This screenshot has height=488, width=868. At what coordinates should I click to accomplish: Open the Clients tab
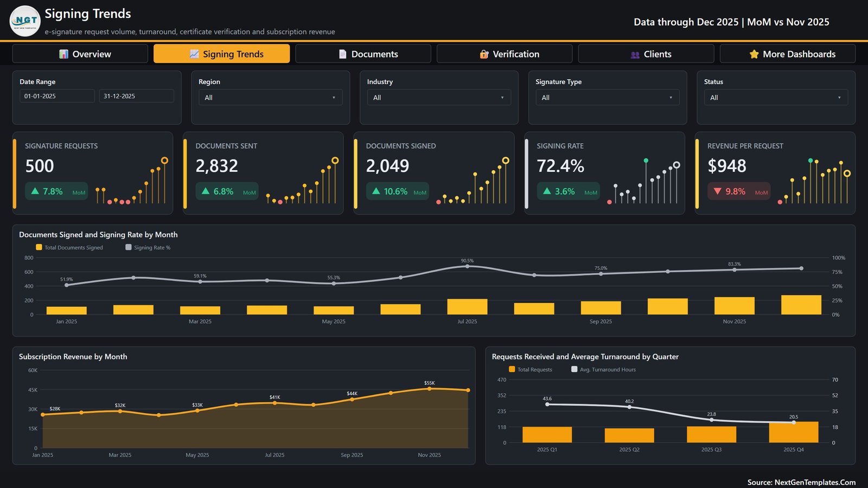(x=646, y=54)
